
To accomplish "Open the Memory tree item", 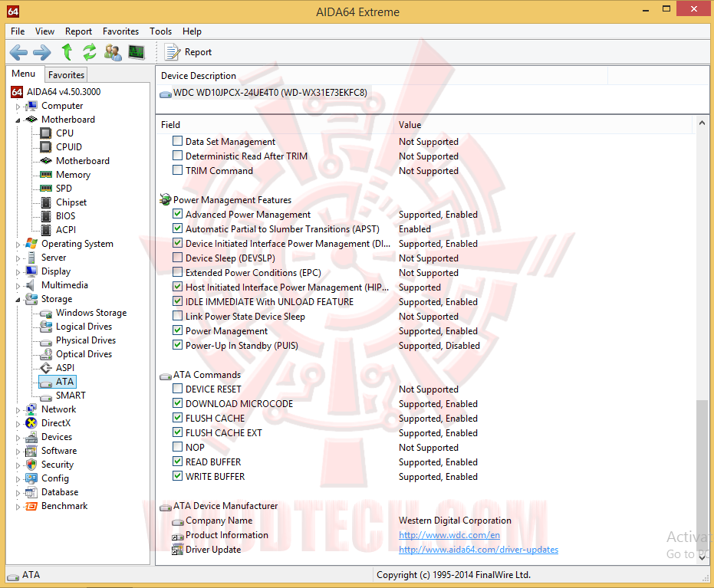I will pos(73,175).
